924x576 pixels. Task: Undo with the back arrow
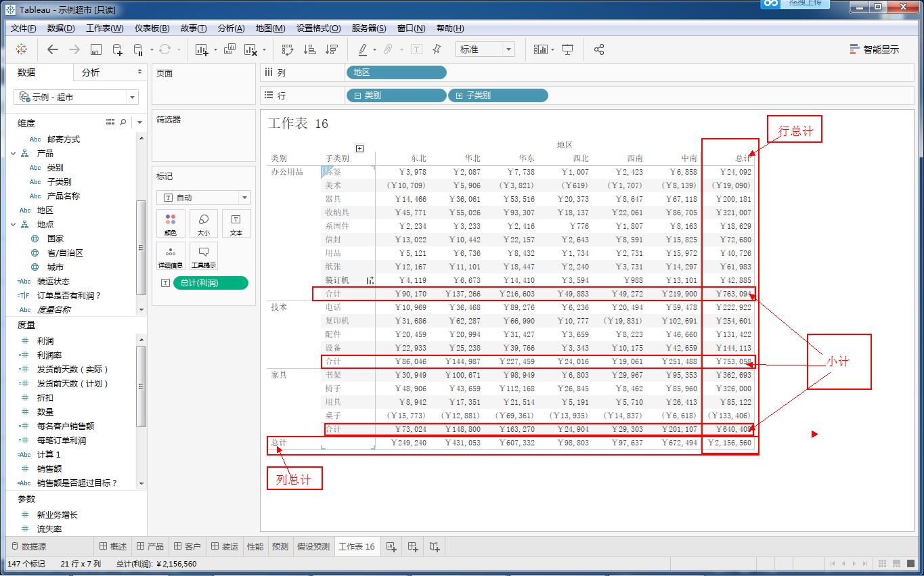click(x=52, y=49)
